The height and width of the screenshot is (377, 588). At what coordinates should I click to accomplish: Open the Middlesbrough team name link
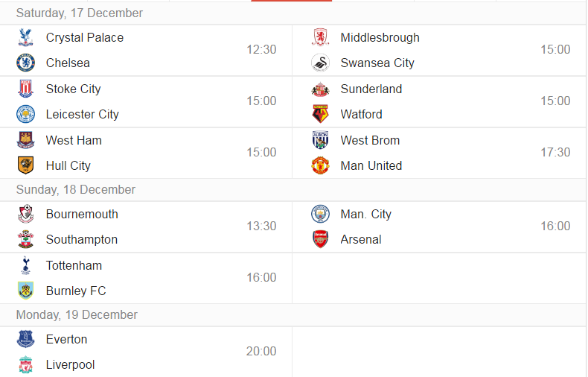[380, 37]
